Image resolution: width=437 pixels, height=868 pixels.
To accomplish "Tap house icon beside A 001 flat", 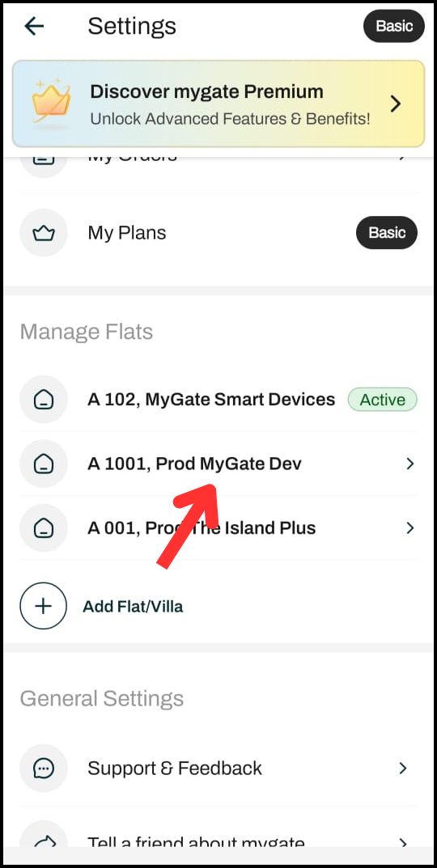I will tap(43, 527).
